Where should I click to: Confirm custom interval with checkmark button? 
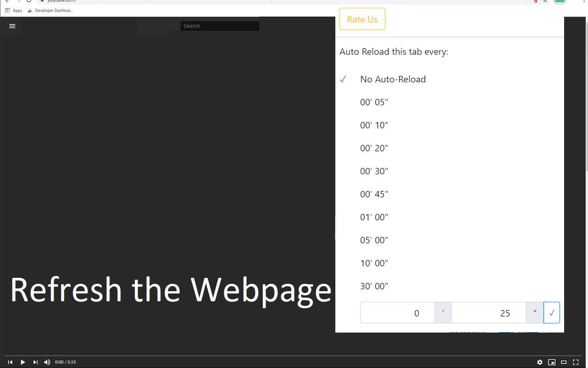pyautogui.click(x=552, y=313)
